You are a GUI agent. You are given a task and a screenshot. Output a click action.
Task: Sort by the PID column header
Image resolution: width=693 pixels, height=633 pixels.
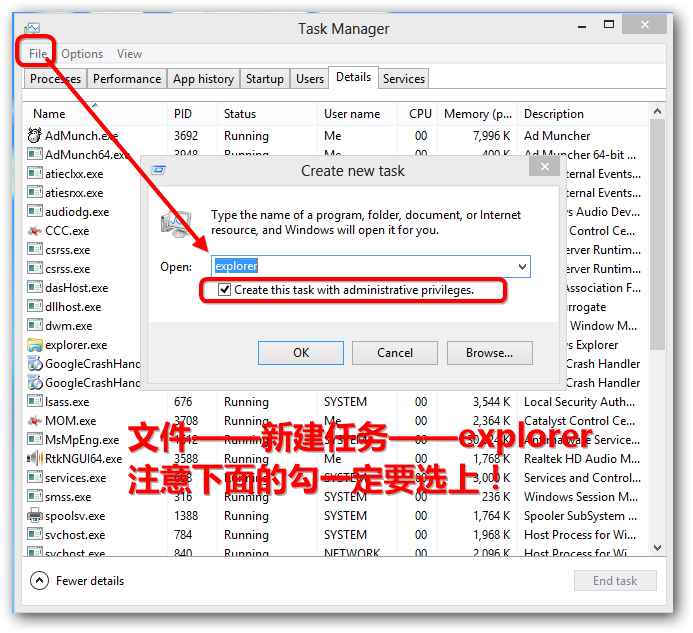point(192,114)
